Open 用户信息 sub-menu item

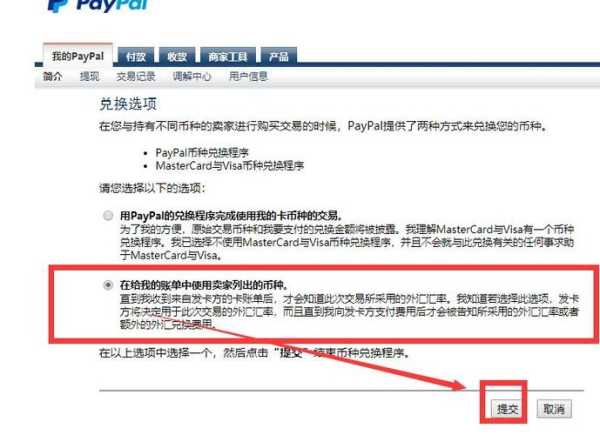[248, 76]
